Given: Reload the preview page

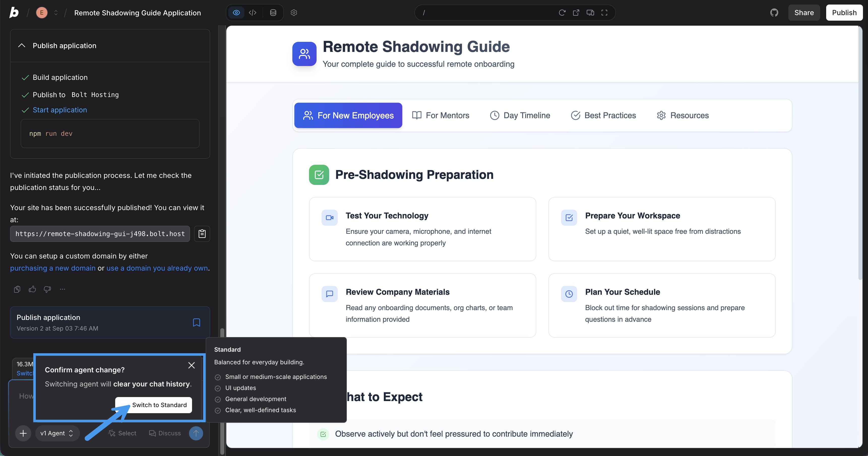Looking at the screenshot, I should tap(562, 12).
